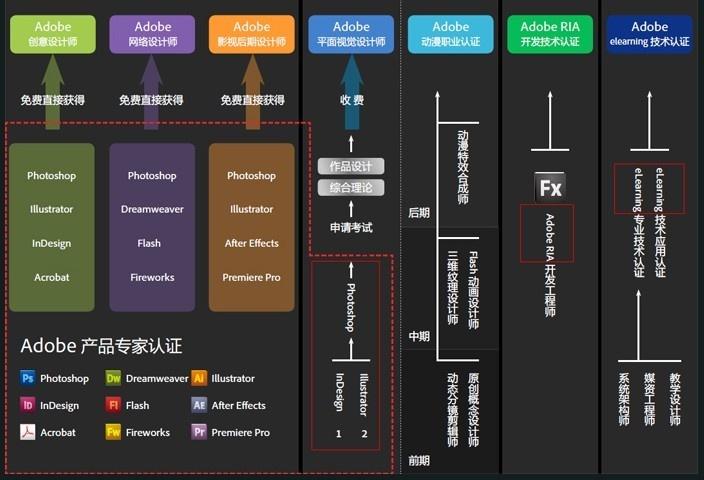Click the Acrobat PDF icon in the legend
Screen dimensions: 704x480
pos(27,432)
